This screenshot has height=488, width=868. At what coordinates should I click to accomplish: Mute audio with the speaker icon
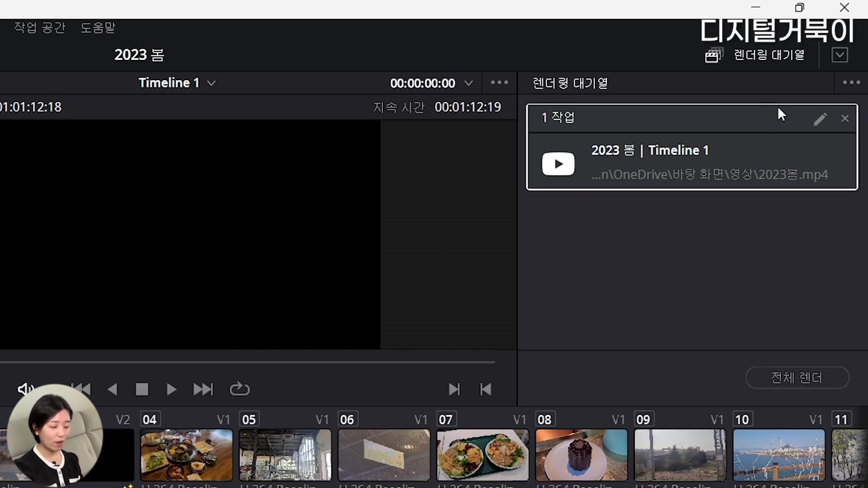26,389
